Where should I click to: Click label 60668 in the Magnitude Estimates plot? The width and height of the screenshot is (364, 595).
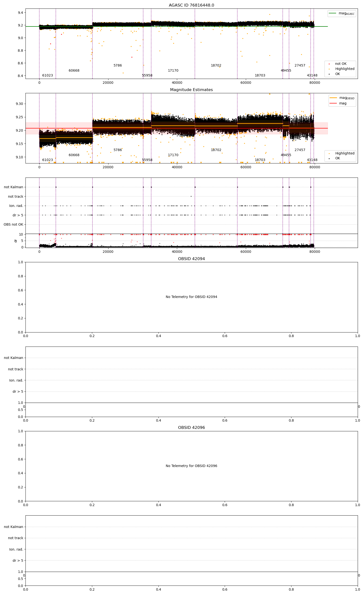(74, 155)
